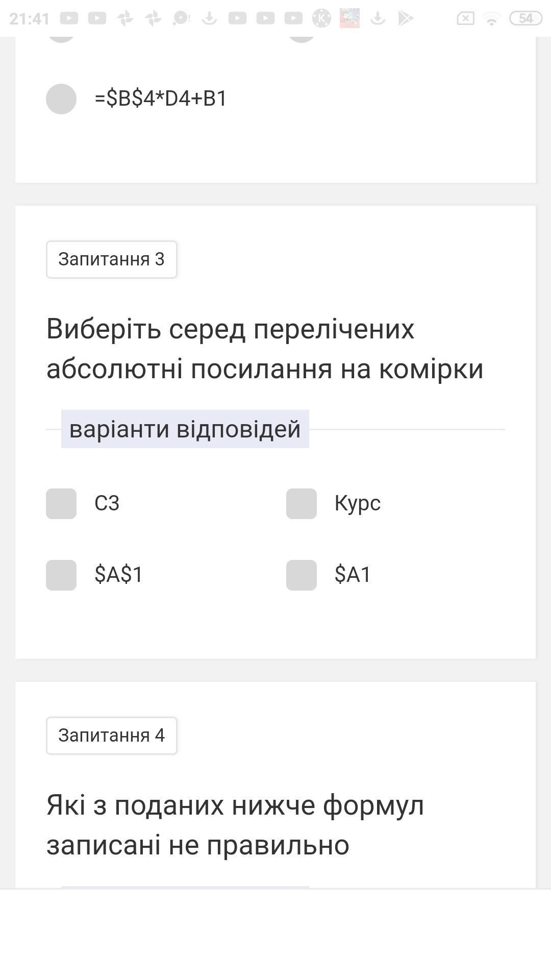Image resolution: width=551 pixels, height=980 pixels.
Task: Tap the disc alert notification icon
Action: pos(181,18)
